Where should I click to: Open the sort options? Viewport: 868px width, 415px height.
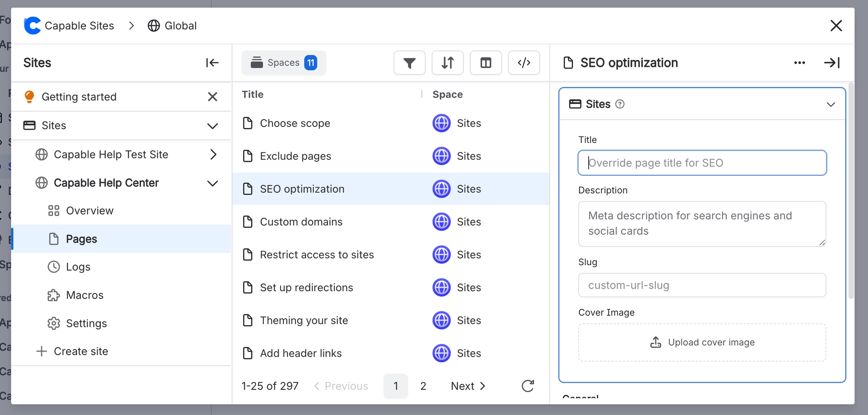click(448, 63)
